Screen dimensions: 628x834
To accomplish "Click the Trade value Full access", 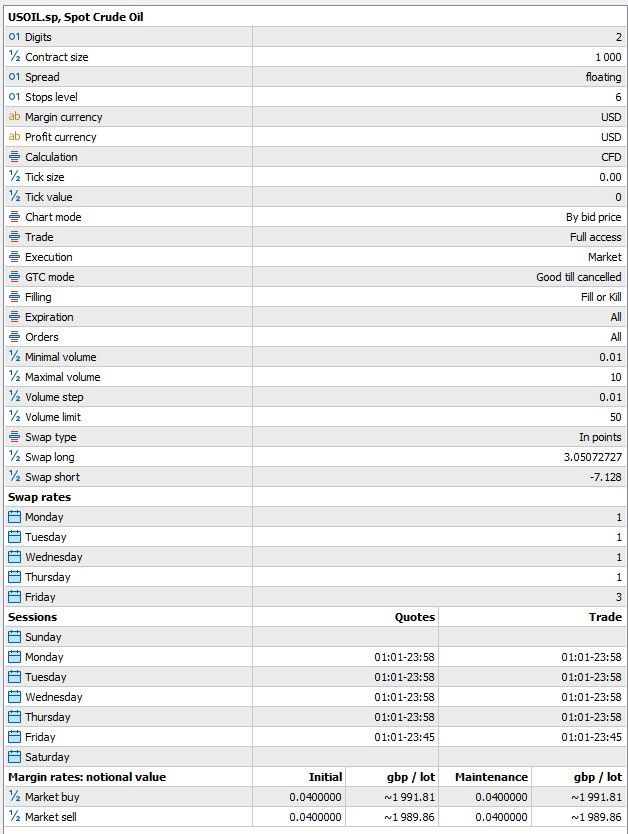I will 596,237.
